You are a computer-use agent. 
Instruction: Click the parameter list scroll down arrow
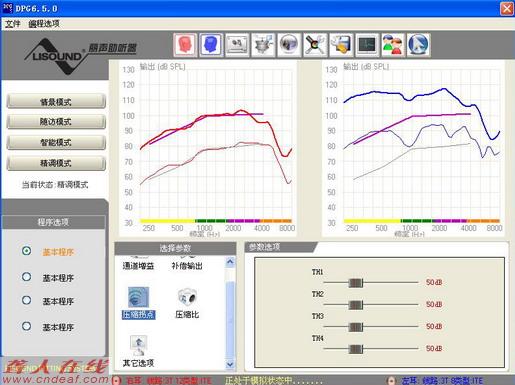230,365
